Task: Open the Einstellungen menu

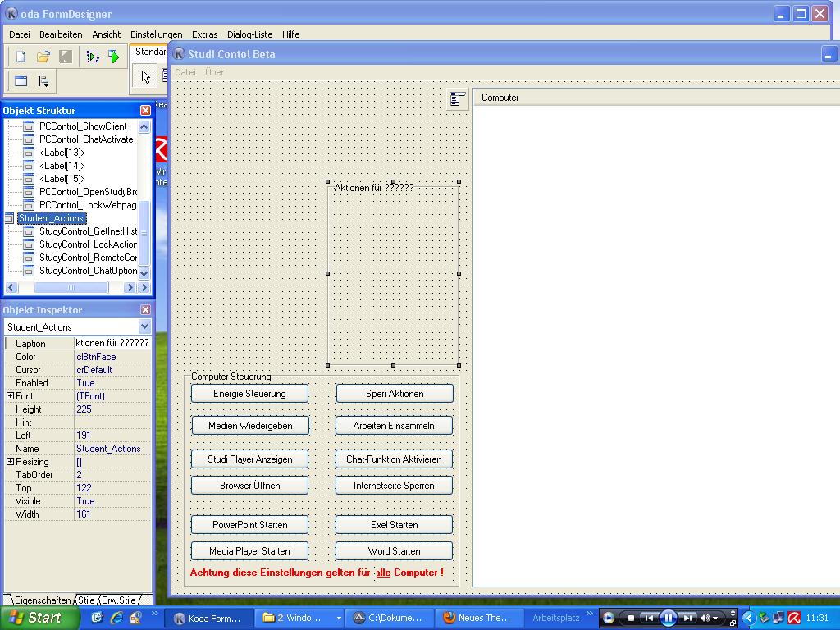Action: click(x=156, y=34)
